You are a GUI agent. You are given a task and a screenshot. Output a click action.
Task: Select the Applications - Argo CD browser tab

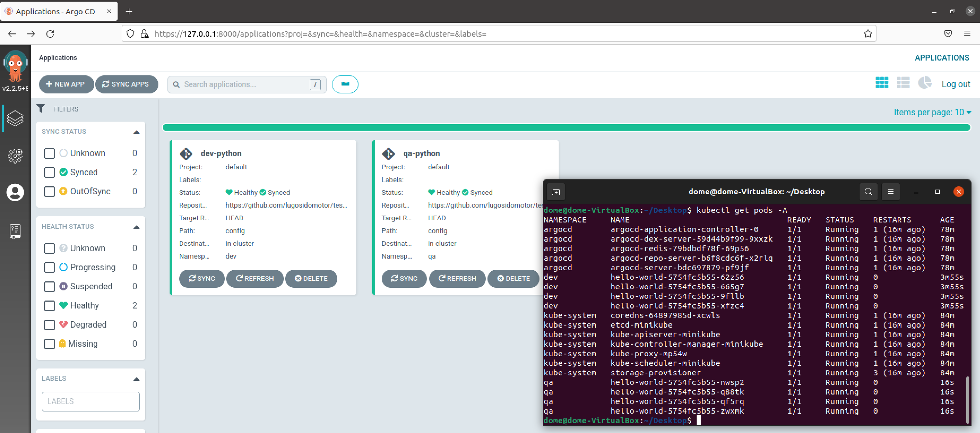pyautogui.click(x=55, y=11)
